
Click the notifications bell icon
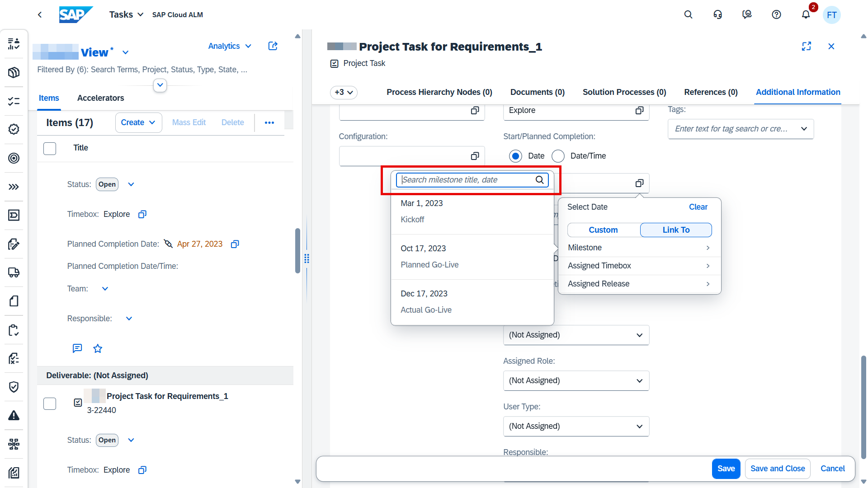point(806,15)
